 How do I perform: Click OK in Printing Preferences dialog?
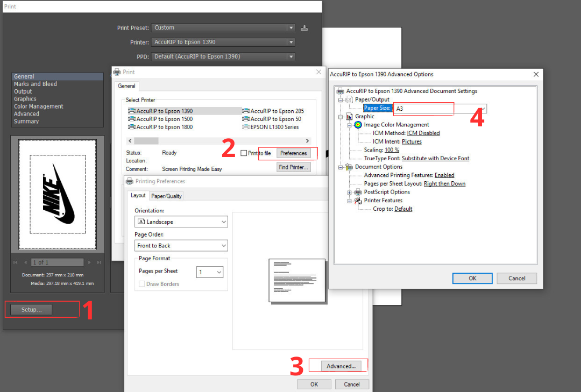click(314, 384)
